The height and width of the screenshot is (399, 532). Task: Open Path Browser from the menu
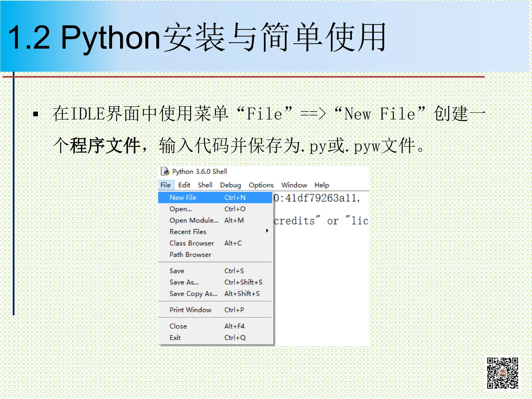coord(215,254)
